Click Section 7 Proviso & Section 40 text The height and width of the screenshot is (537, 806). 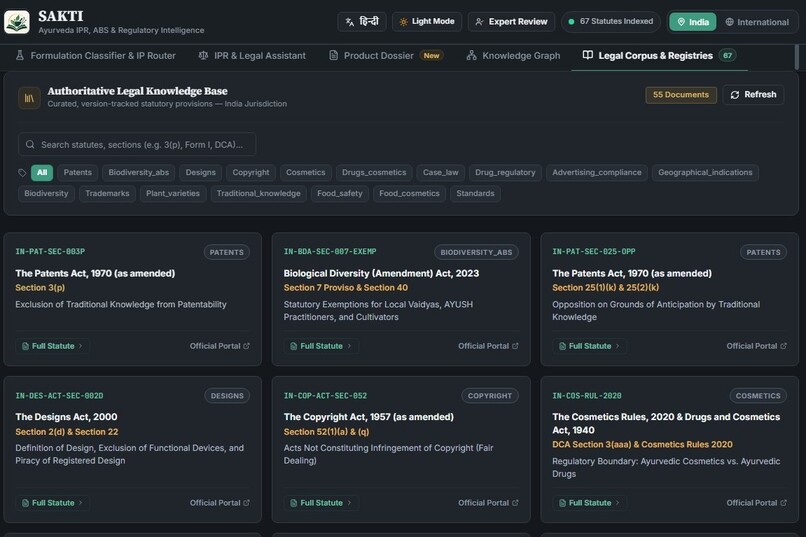coord(345,288)
